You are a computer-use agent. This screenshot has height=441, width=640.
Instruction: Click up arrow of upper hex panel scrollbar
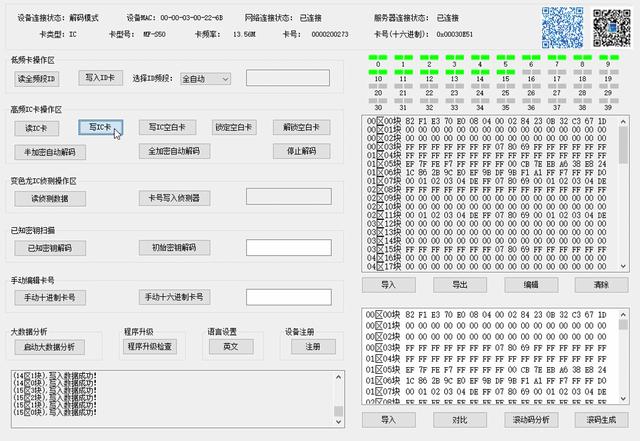[623, 121]
